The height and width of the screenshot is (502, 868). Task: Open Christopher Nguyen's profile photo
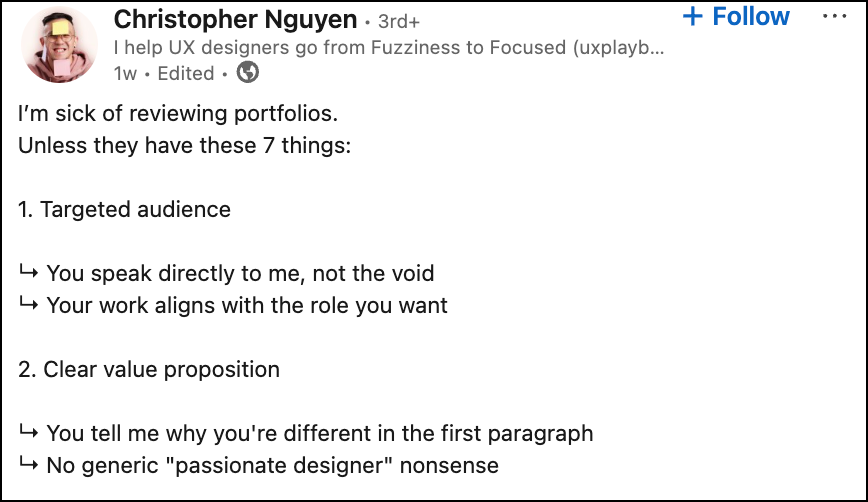[x=58, y=47]
